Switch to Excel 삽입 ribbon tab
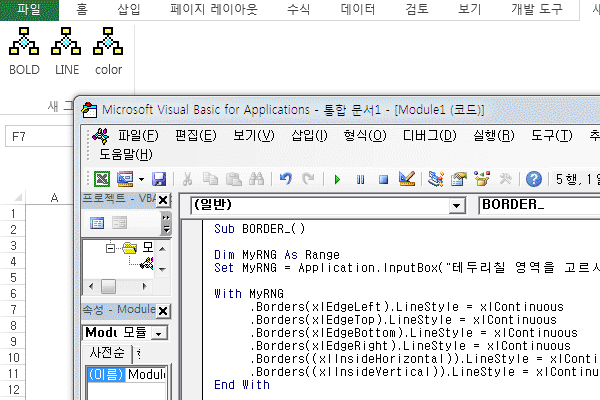This screenshot has width=600, height=400. coord(129,10)
